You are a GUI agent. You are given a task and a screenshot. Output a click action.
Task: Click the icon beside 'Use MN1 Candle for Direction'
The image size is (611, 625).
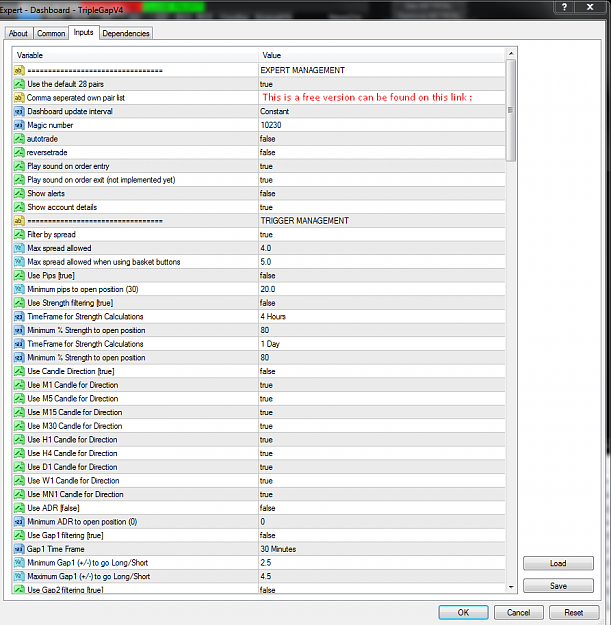click(19, 494)
